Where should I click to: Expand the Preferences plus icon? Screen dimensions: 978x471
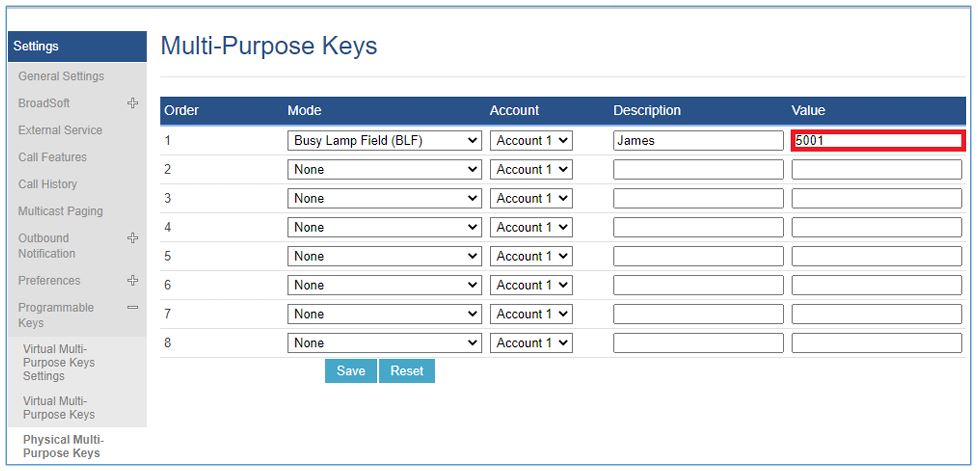tap(132, 281)
